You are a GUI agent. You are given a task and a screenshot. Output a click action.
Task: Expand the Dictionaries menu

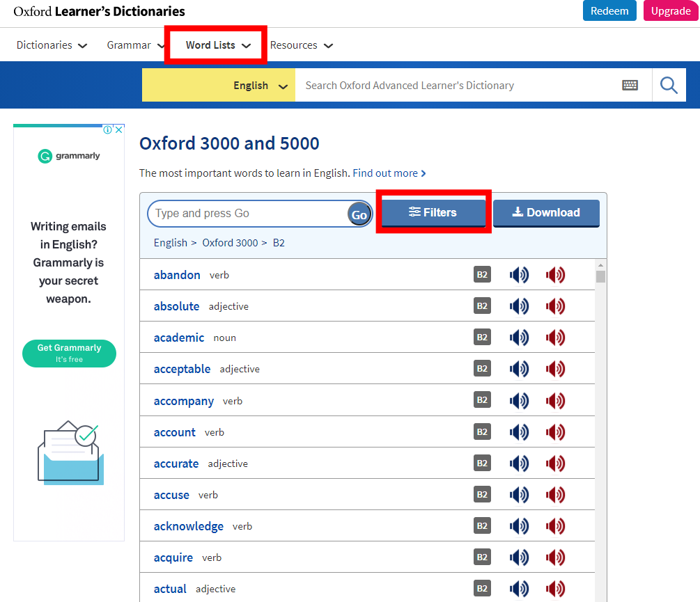(x=52, y=45)
